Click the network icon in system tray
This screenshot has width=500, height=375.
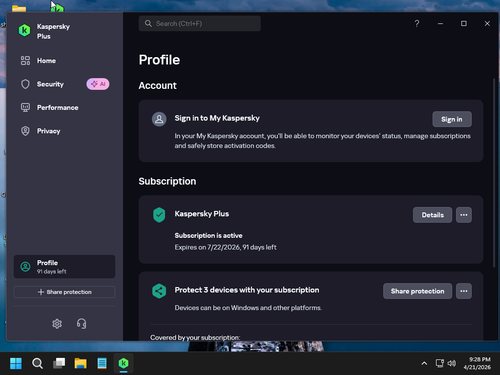[x=440, y=363]
